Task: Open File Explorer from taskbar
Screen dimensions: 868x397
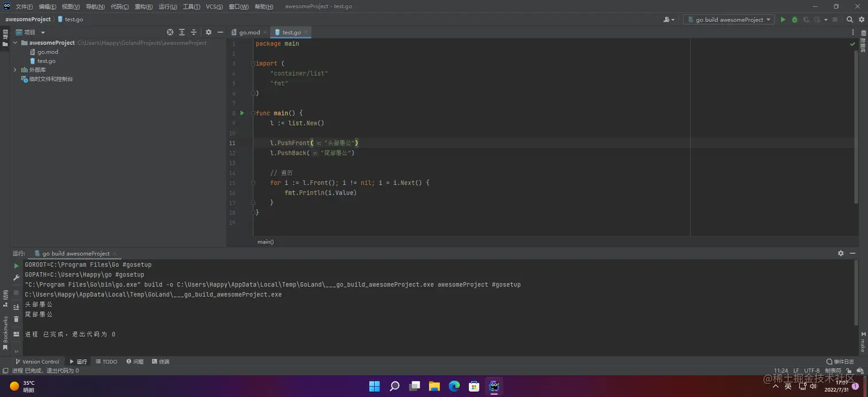Action: coord(434,386)
